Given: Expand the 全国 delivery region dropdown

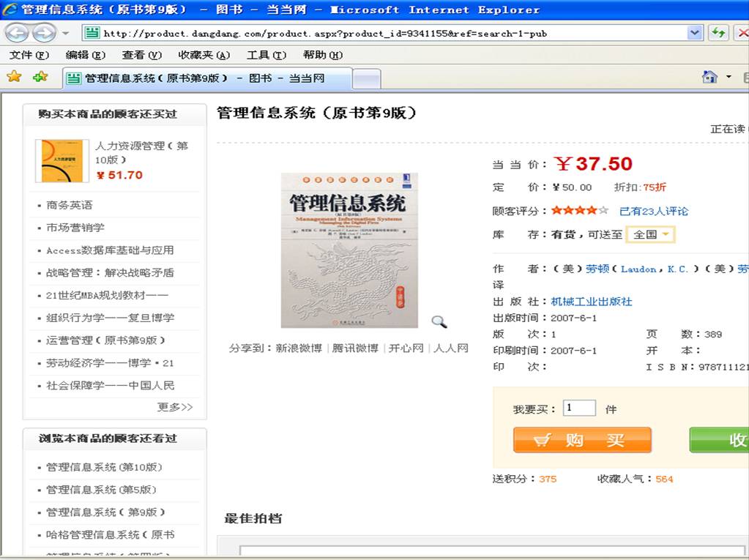Looking at the screenshot, I should pyautogui.click(x=650, y=234).
